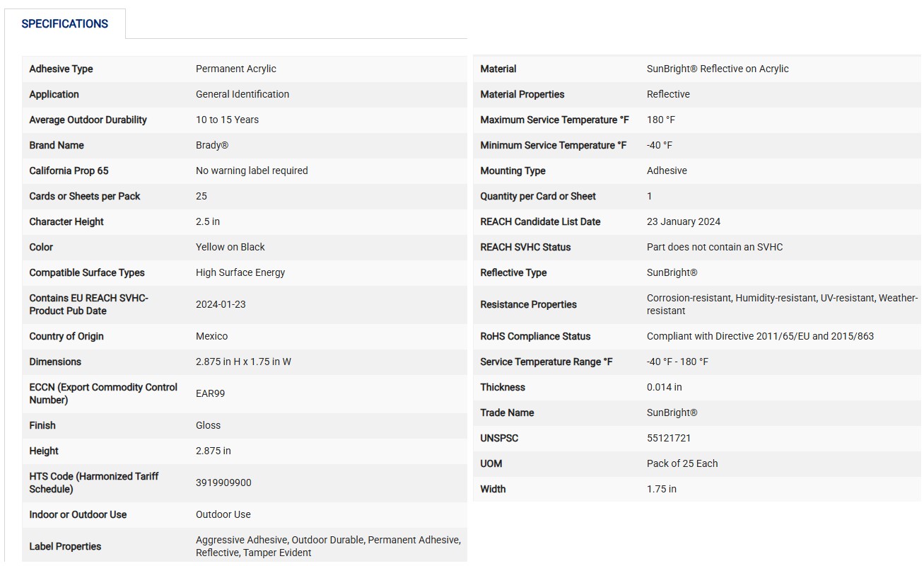Screen dimensions: 924x566
Task: Click the Thickness value 0.014 in
Action: point(665,387)
